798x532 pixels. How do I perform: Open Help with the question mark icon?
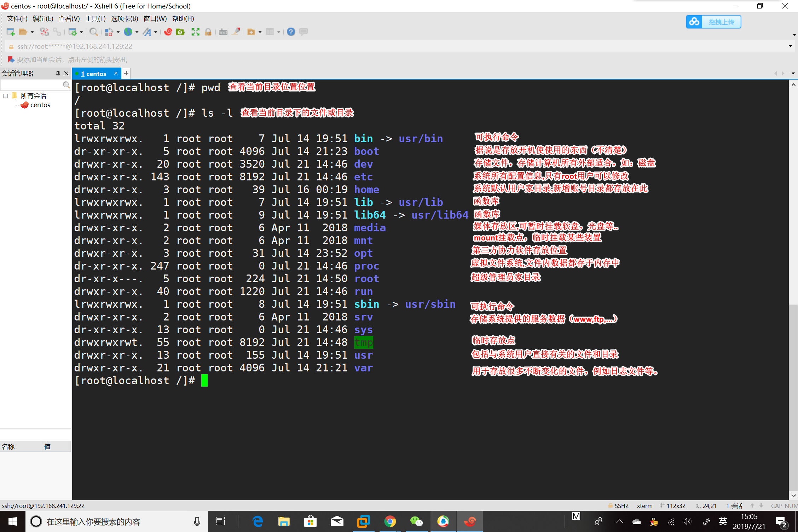(x=291, y=32)
